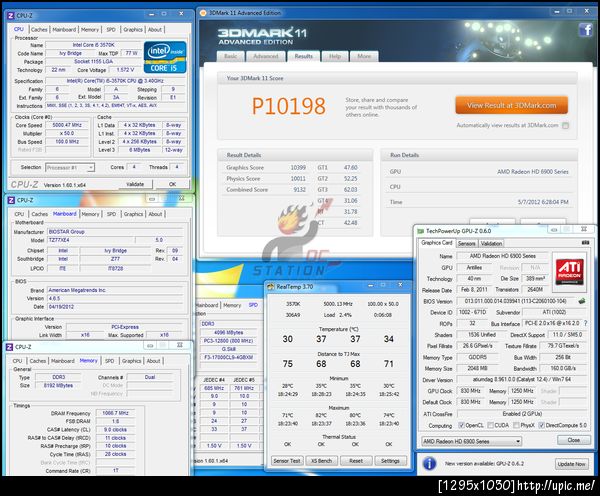Switch to Results tab in 3DMark 11

[303, 56]
